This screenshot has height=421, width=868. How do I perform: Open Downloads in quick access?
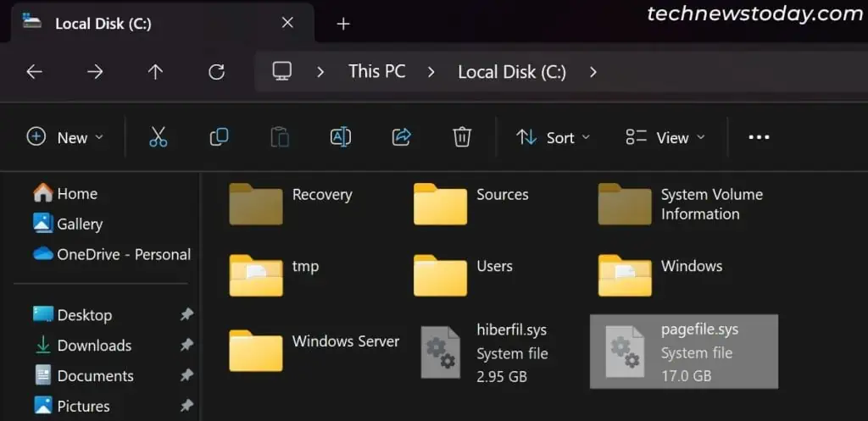[x=83, y=346]
